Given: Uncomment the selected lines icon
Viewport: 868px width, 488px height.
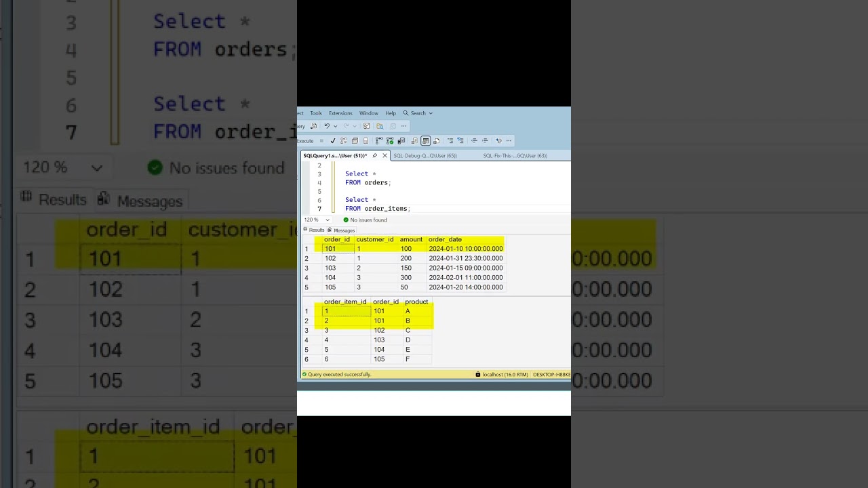Looking at the screenshot, I should pyautogui.click(x=460, y=141).
